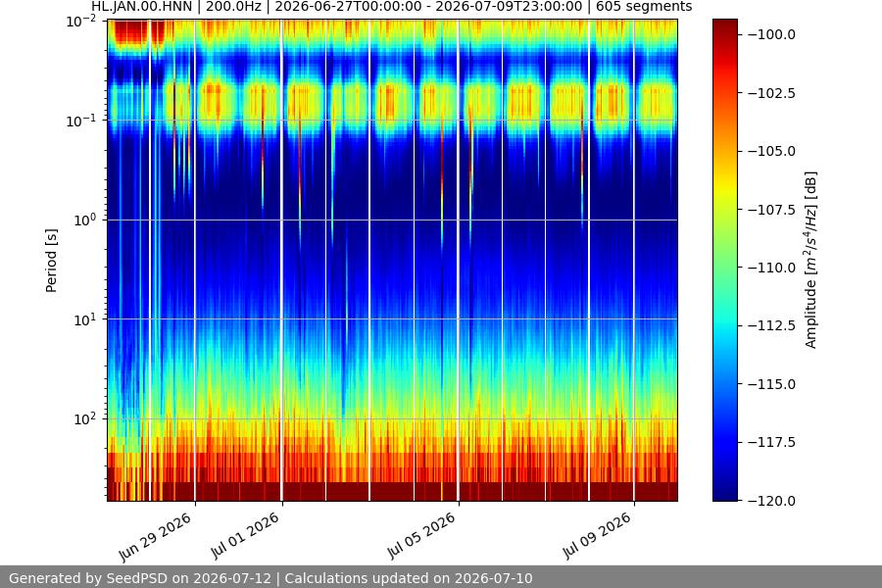Image resolution: width=882 pixels, height=588 pixels.
Task: Click the 'Jul 09 2026' x-axis tick label
Action: tap(598, 536)
